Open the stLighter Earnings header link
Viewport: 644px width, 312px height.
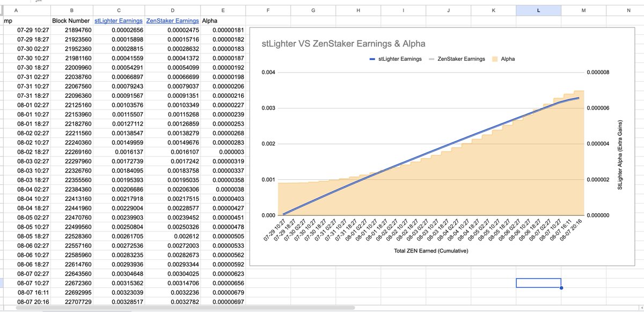118,20
